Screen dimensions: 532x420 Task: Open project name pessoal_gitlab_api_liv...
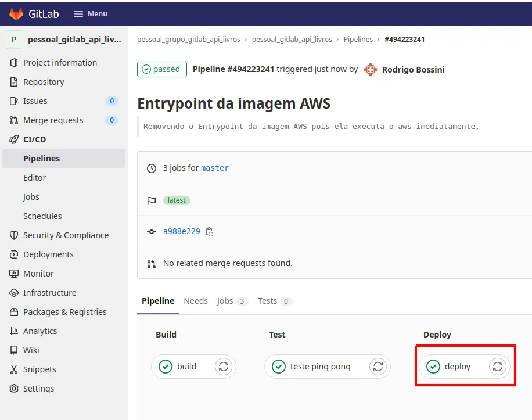(x=74, y=40)
